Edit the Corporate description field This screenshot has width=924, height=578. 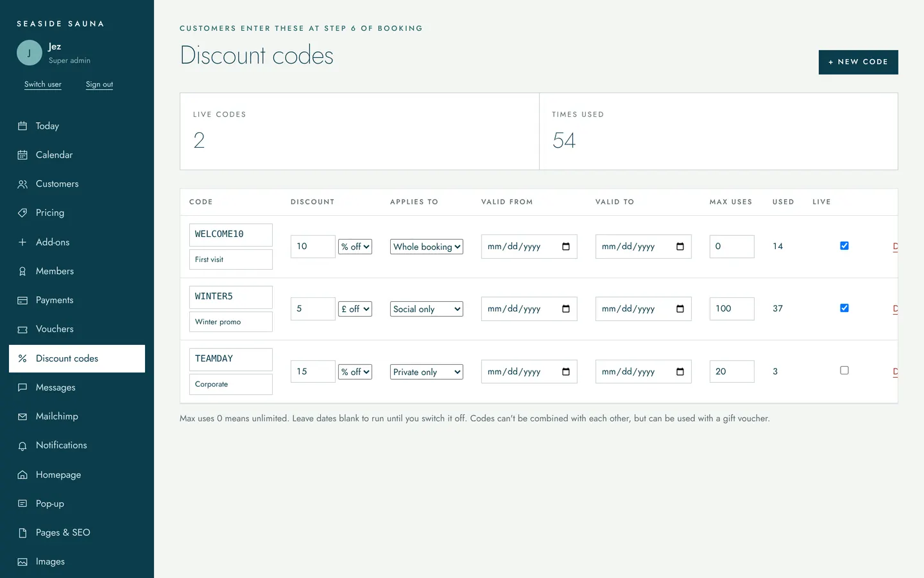(x=231, y=384)
